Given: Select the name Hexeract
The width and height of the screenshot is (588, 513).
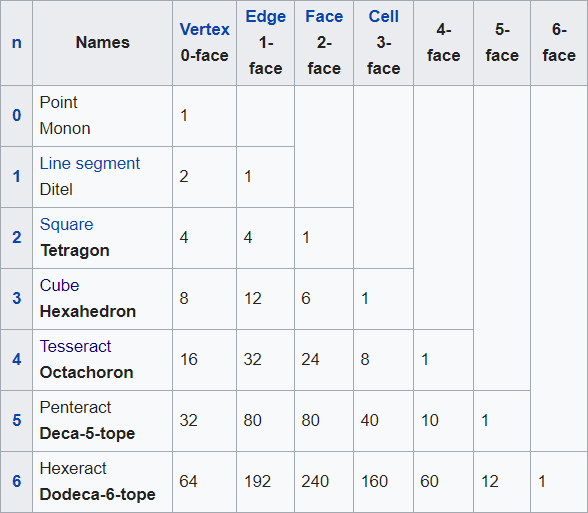Looking at the screenshot, I should pos(73,469).
